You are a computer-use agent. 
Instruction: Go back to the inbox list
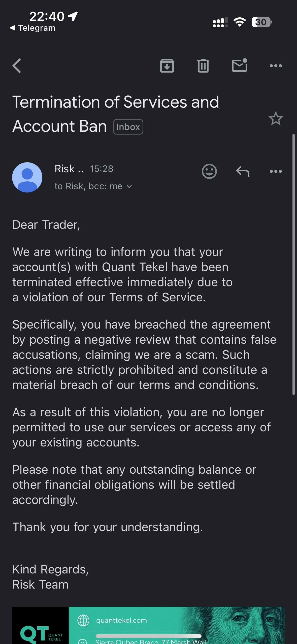coord(17,66)
